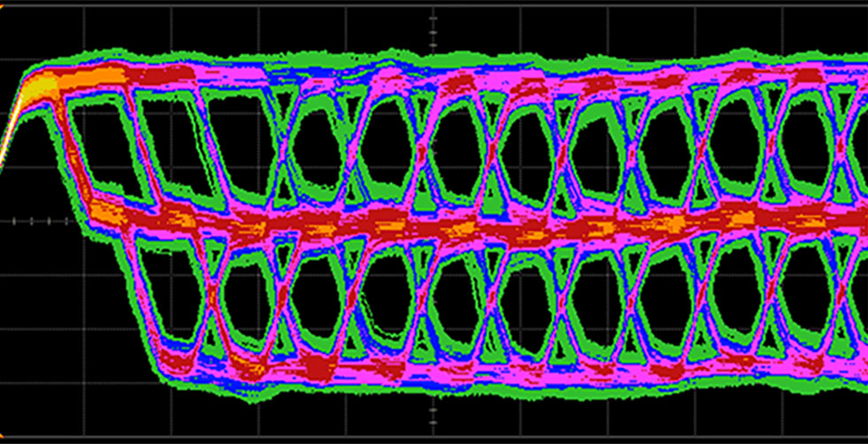The height and width of the screenshot is (444, 868).
Task: Click tick marks at bottom of center vertical axis
Action: [x=434, y=414]
